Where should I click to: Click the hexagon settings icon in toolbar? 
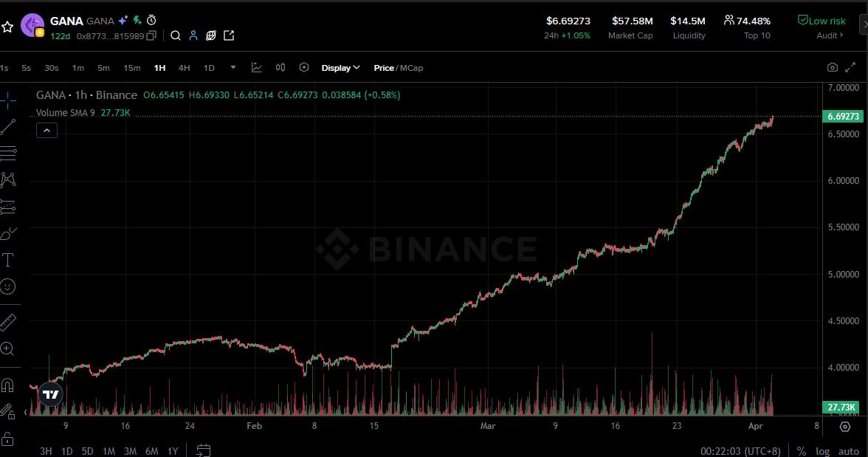pos(304,68)
